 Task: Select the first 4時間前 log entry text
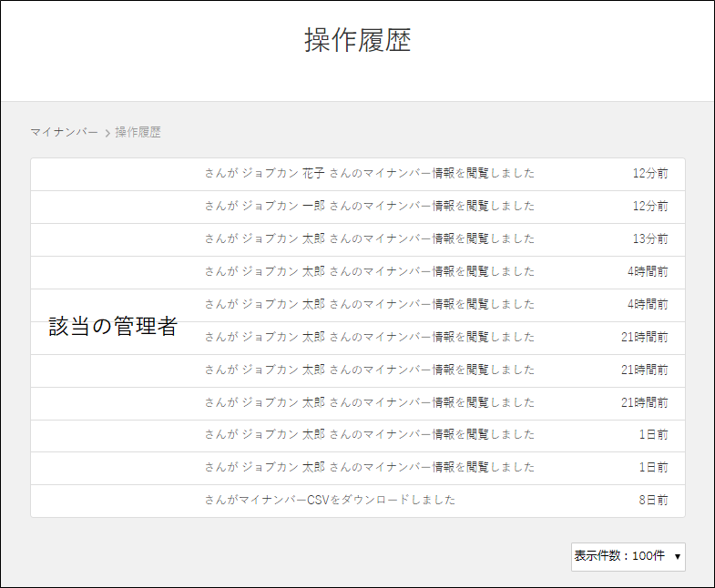click(369, 271)
